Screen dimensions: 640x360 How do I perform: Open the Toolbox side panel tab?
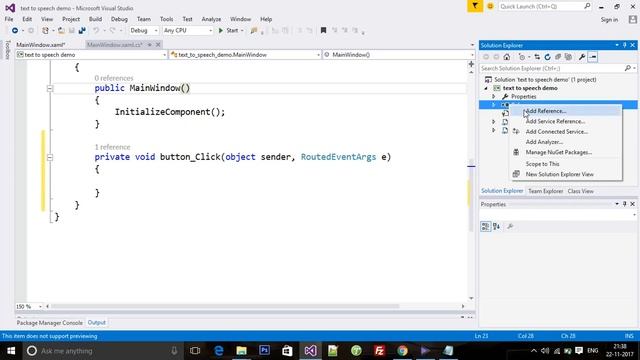7,50
